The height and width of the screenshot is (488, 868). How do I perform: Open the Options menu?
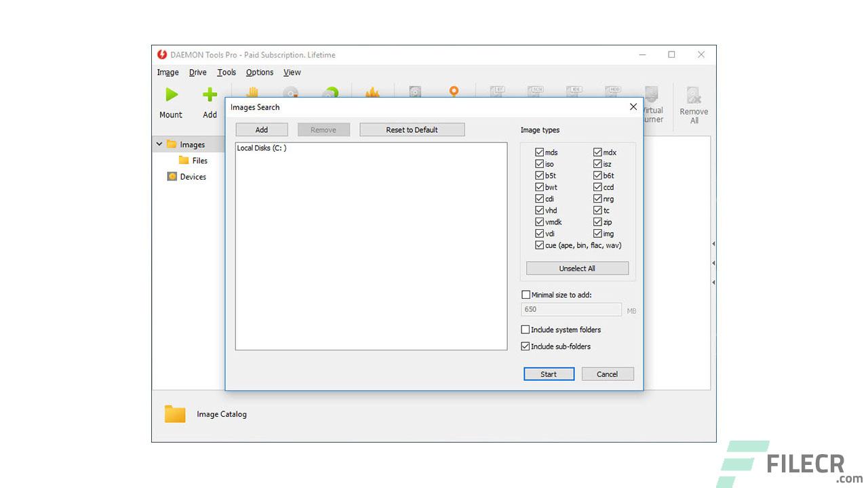pyautogui.click(x=260, y=73)
